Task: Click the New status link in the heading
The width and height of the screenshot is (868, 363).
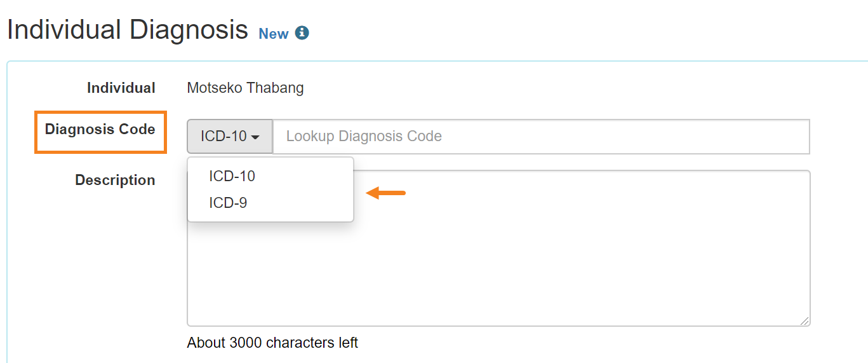Action: click(274, 34)
